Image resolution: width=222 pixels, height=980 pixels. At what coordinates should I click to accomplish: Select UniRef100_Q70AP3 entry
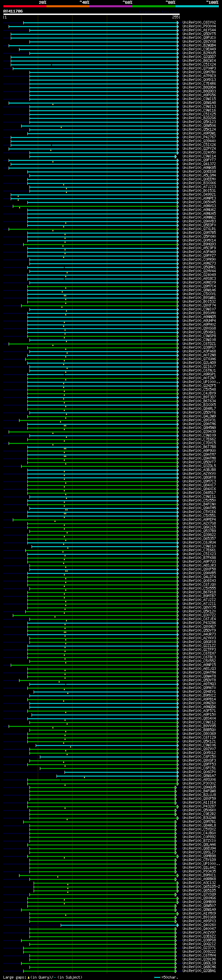[199, 68]
